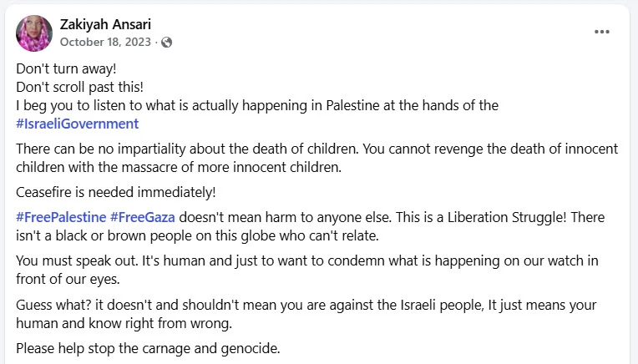This screenshot has height=364, width=638.
Task: Follow the #IsraeliGovernment hashtag
Action: (x=77, y=124)
